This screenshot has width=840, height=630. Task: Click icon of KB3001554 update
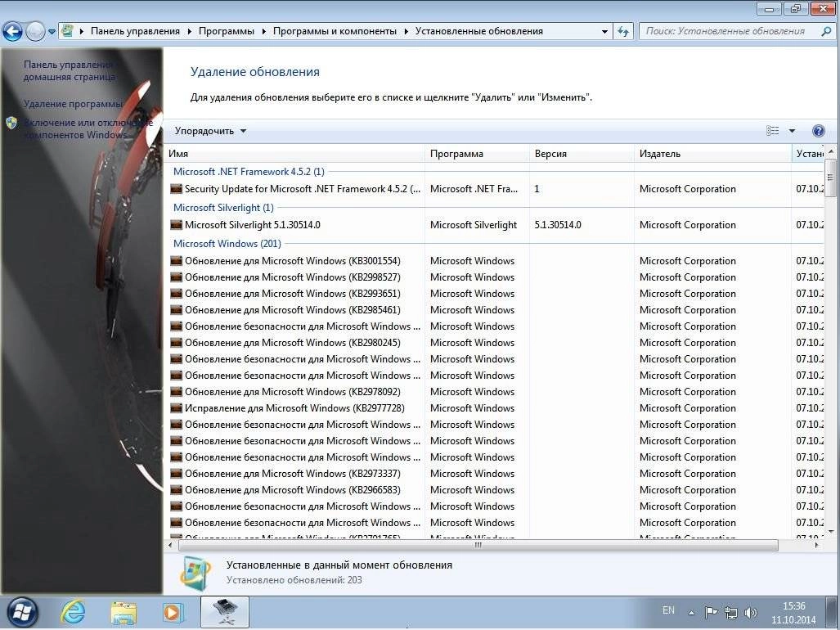coord(176,262)
